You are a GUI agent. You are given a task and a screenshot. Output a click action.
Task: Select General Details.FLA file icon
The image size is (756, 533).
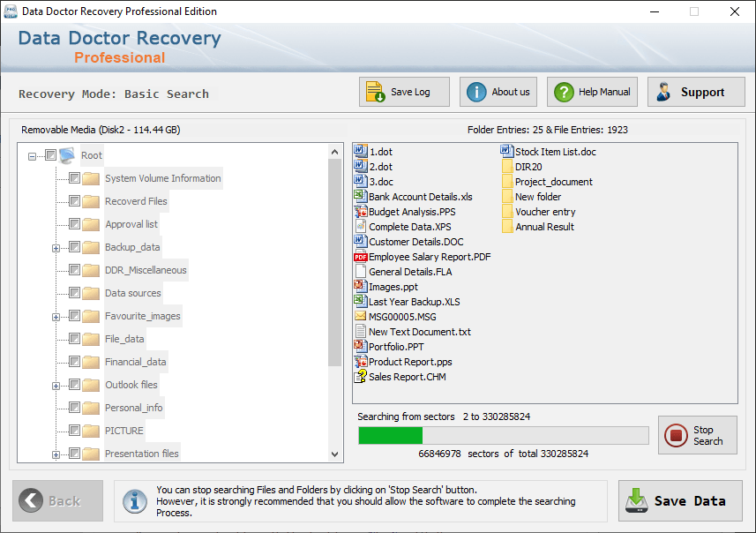coord(361,272)
